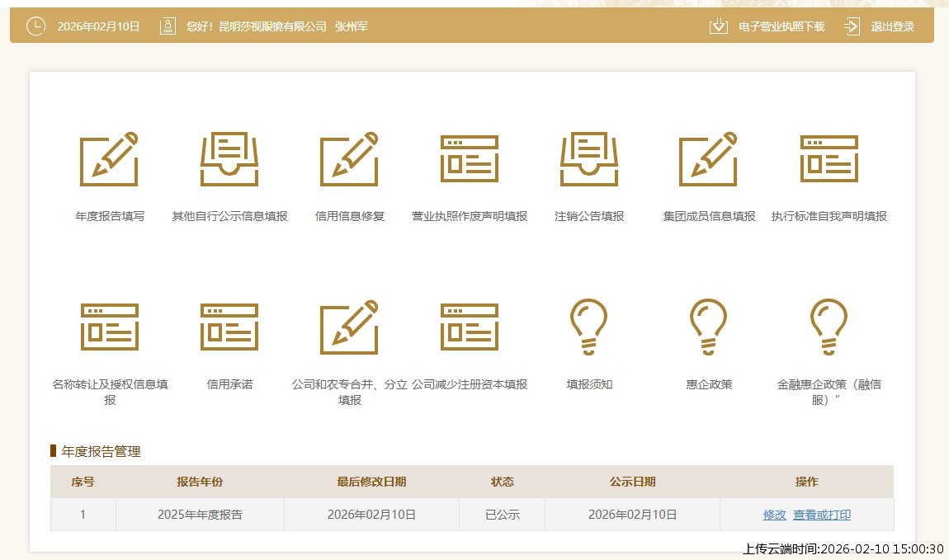
Task: Click the 填报须知 lightbulb icon
Action: coord(589,327)
